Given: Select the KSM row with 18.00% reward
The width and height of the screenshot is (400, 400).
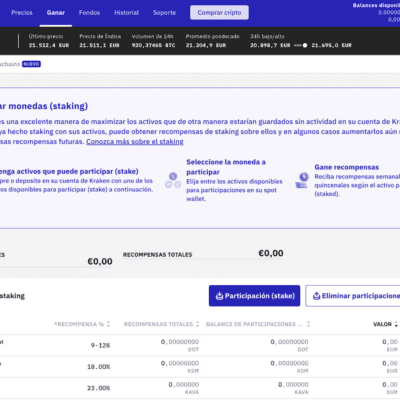Looking at the screenshot, I should 200,367.
